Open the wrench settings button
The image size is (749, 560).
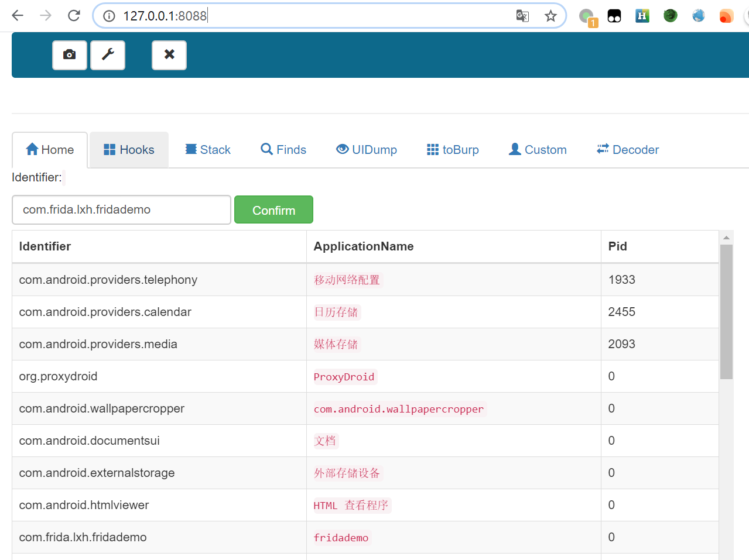point(108,55)
